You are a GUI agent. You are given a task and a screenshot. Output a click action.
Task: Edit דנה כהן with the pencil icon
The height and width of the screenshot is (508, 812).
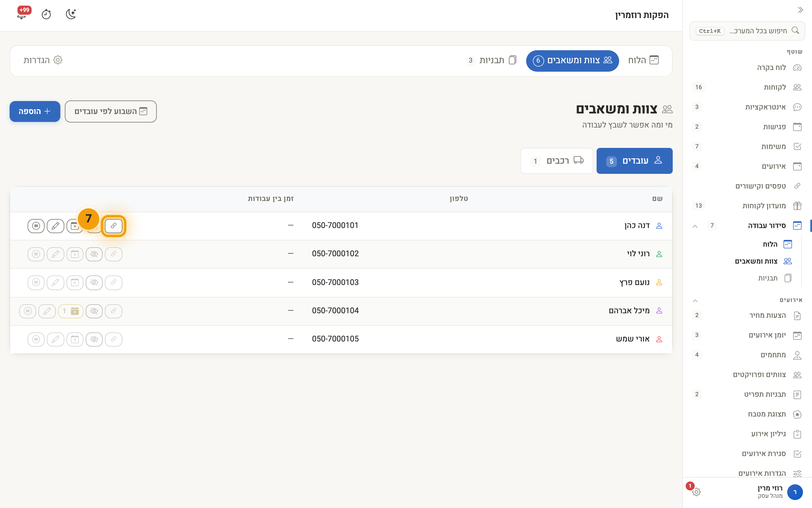point(55,226)
